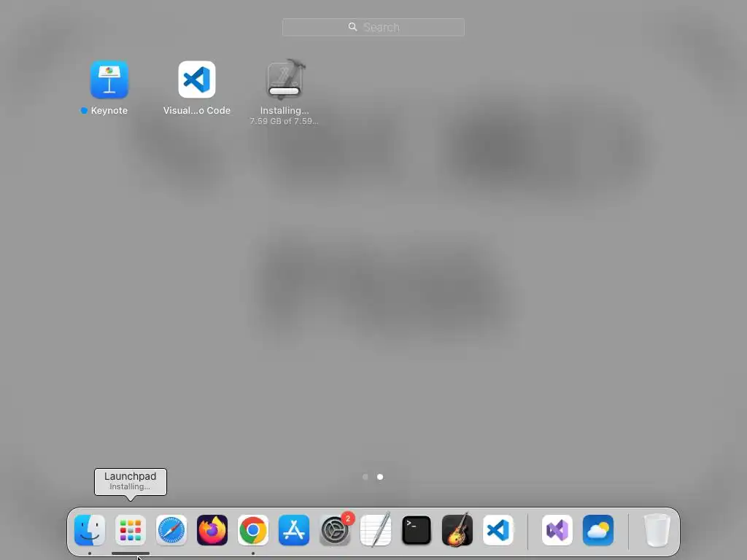The width and height of the screenshot is (747, 560).
Task: Click the magnifier icon in Search
Action: point(352,27)
